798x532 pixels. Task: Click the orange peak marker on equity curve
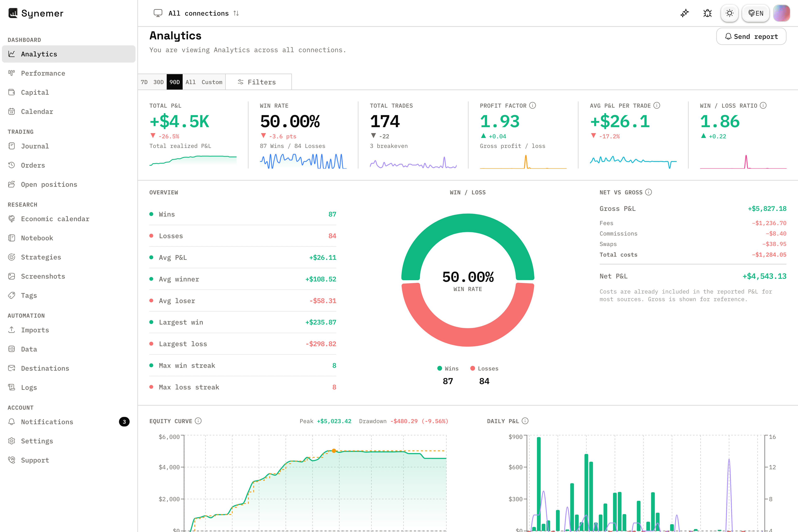pos(334,451)
